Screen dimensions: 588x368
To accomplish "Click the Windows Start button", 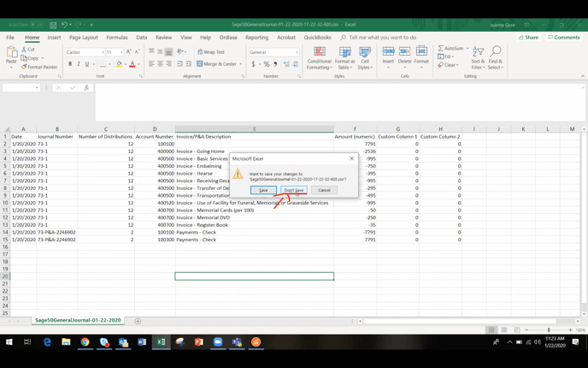I will point(9,341).
